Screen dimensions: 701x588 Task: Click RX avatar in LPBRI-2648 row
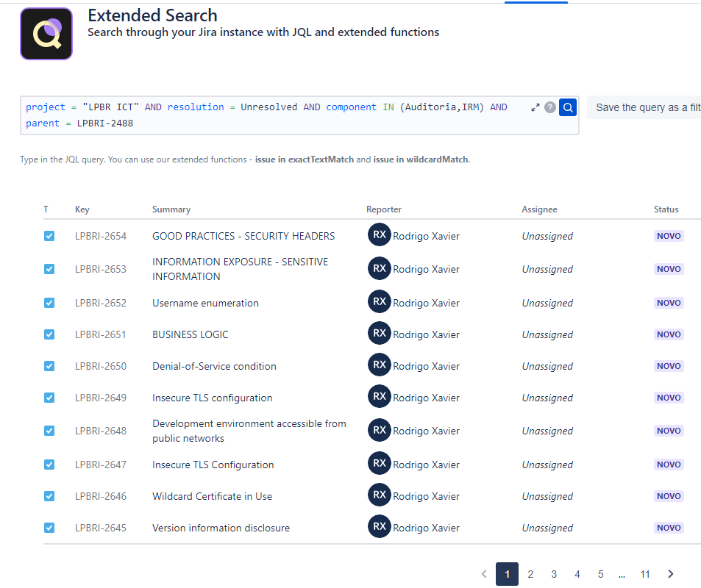[x=379, y=430]
